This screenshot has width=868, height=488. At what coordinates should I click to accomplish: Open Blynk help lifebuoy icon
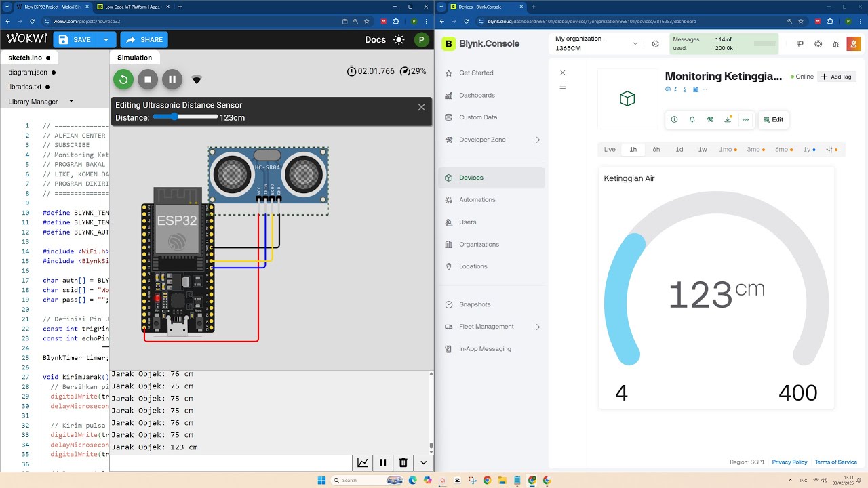(x=818, y=44)
